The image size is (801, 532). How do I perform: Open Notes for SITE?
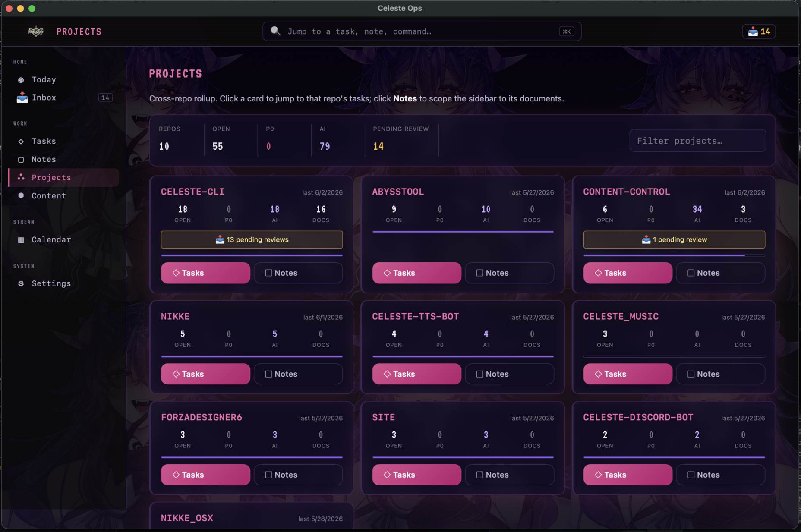click(509, 475)
